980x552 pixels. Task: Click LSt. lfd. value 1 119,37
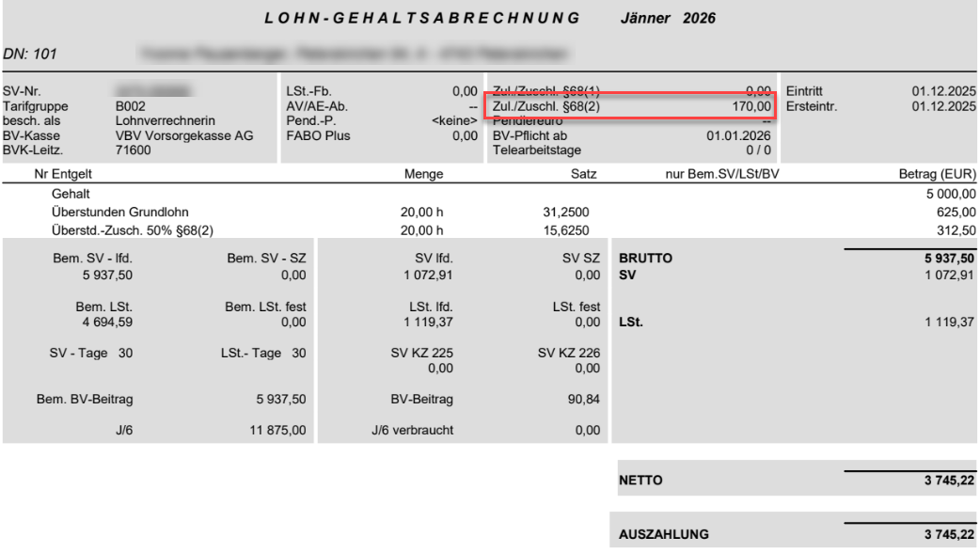click(x=428, y=322)
